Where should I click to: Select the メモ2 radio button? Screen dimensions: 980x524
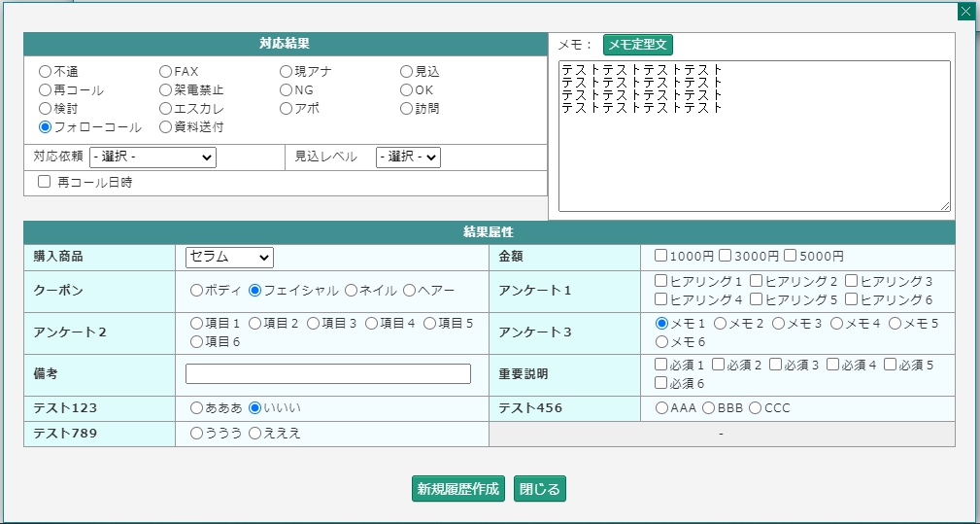pos(720,324)
